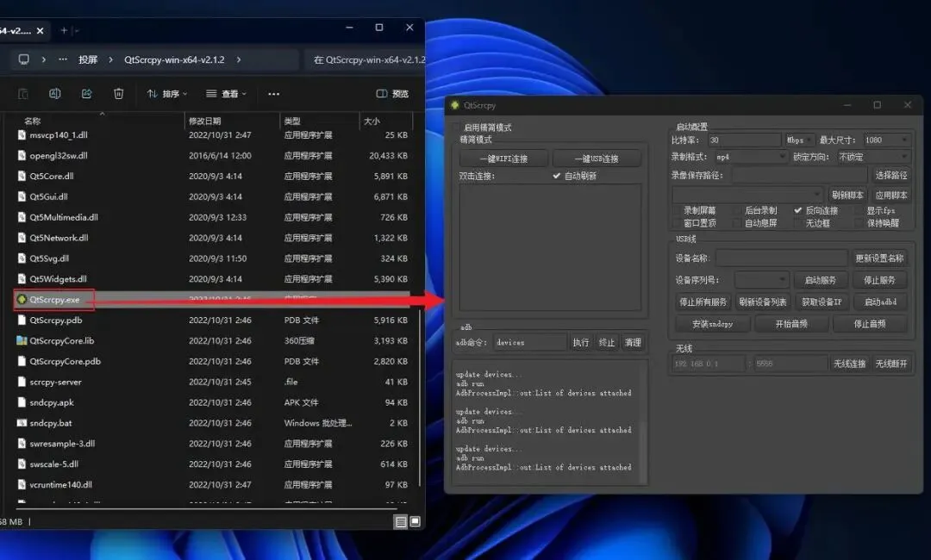The width and height of the screenshot is (931, 560).
Task: Enable the 后台录制 checkbox
Action: coord(737,210)
